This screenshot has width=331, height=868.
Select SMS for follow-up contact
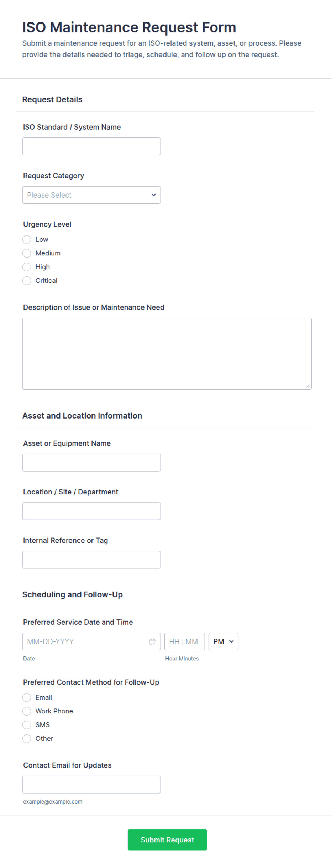(27, 725)
